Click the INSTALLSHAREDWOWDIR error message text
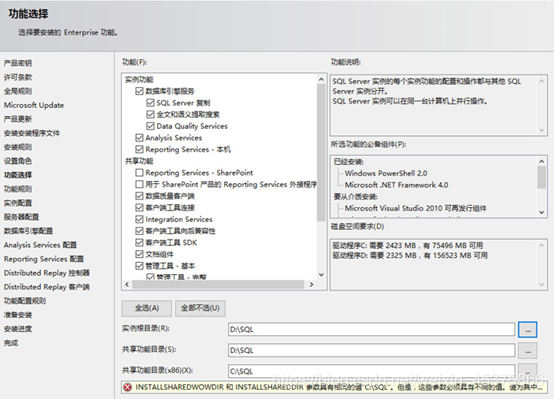This screenshot has width=554, height=399. (339, 387)
